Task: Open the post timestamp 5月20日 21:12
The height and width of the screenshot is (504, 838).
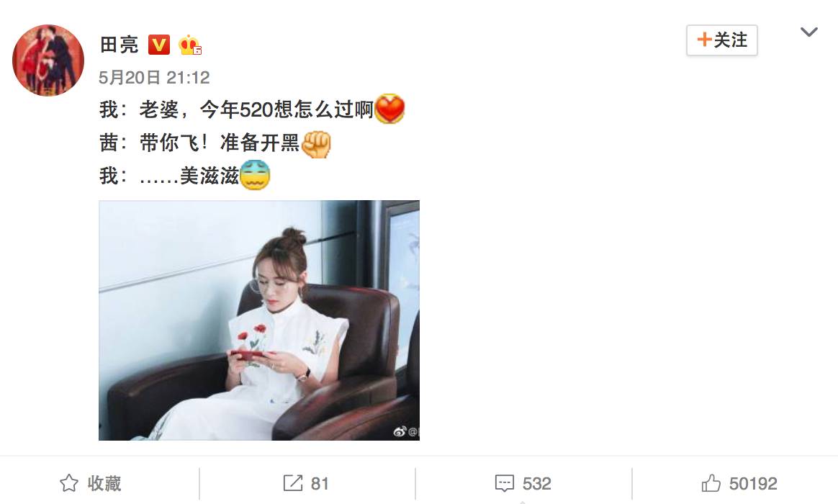Action: click(154, 78)
